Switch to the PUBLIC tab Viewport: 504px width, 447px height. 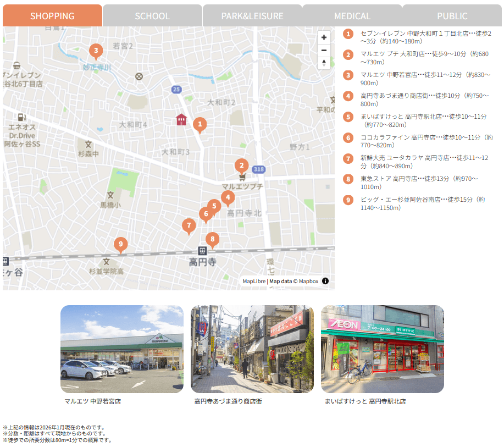(452, 15)
